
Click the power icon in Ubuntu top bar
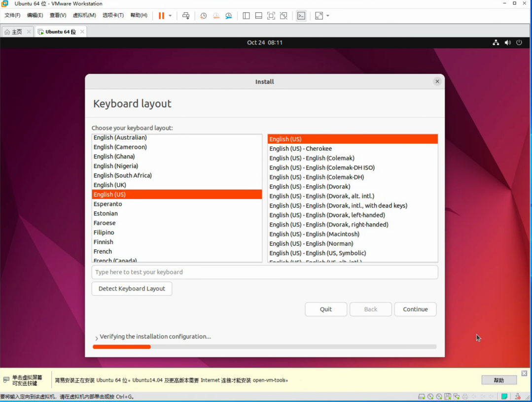click(519, 42)
